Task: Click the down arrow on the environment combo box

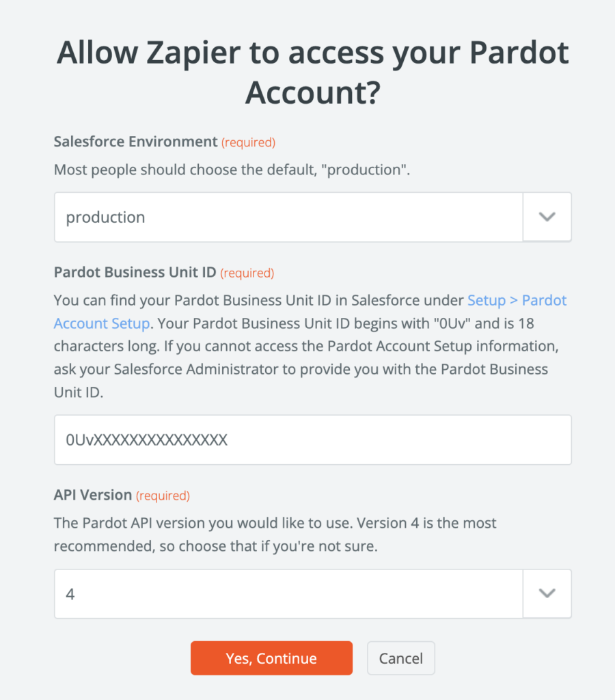Action: click(546, 217)
